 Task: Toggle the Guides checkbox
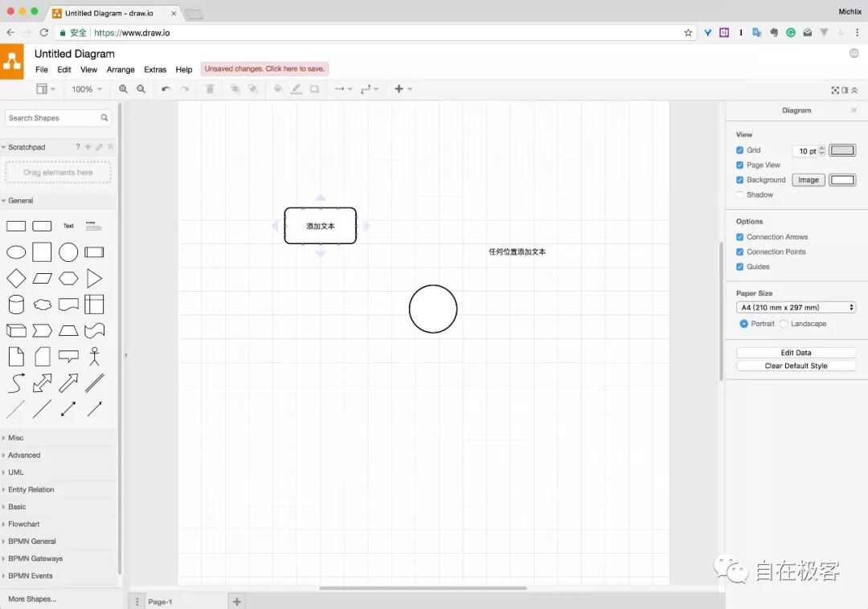coord(739,267)
